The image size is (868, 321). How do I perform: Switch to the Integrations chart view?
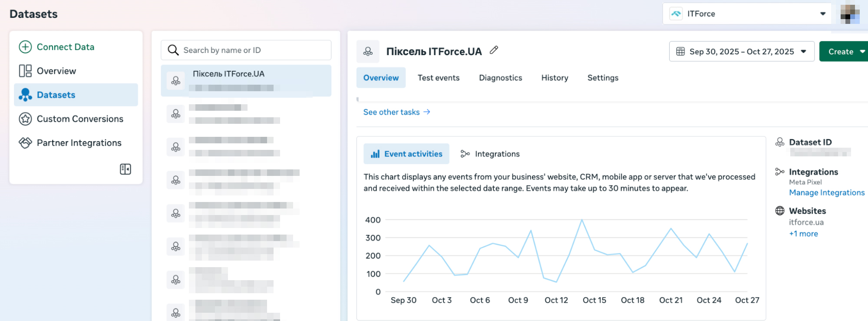tap(490, 154)
